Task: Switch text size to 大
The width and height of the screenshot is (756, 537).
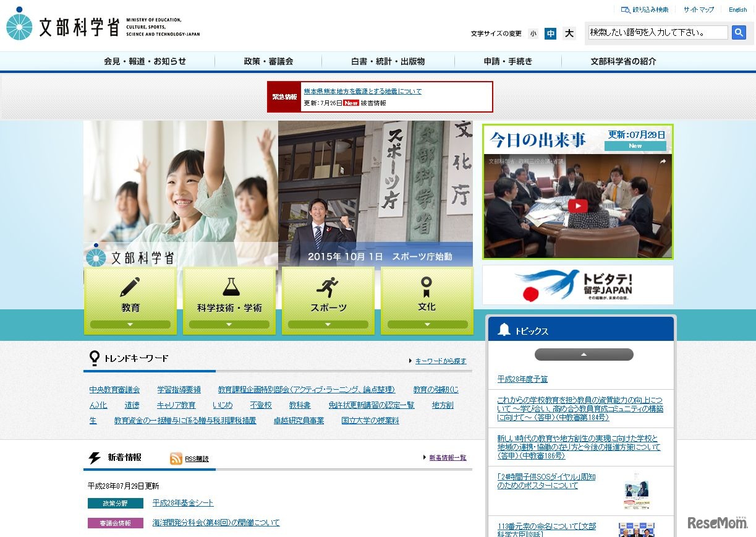Action: (568, 34)
